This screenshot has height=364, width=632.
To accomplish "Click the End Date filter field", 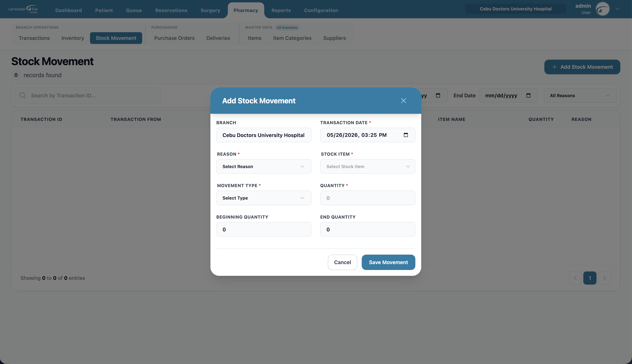I will [x=508, y=95].
